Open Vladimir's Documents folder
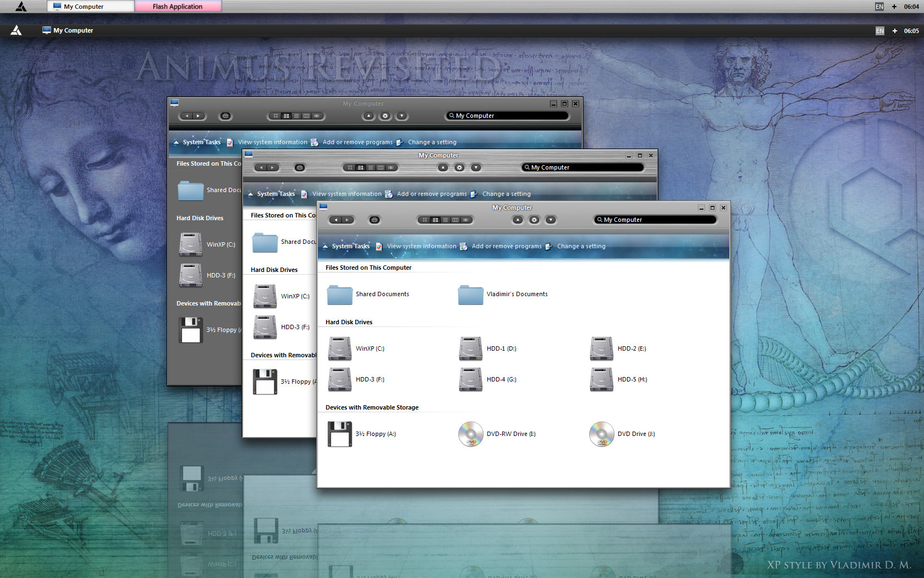Viewport: 924px width, 578px height. [503, 295]
